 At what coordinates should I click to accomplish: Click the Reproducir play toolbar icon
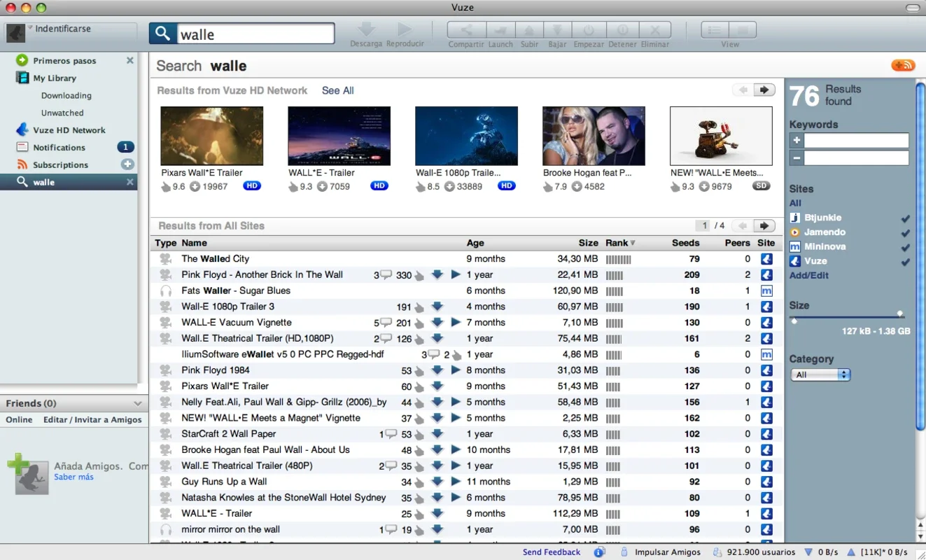click(405, 29)
